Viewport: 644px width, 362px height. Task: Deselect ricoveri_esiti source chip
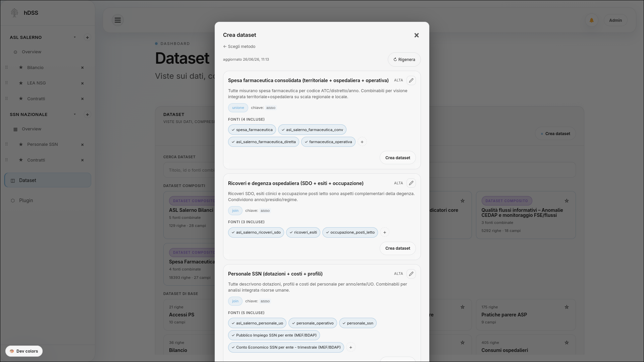pos(303,233)
